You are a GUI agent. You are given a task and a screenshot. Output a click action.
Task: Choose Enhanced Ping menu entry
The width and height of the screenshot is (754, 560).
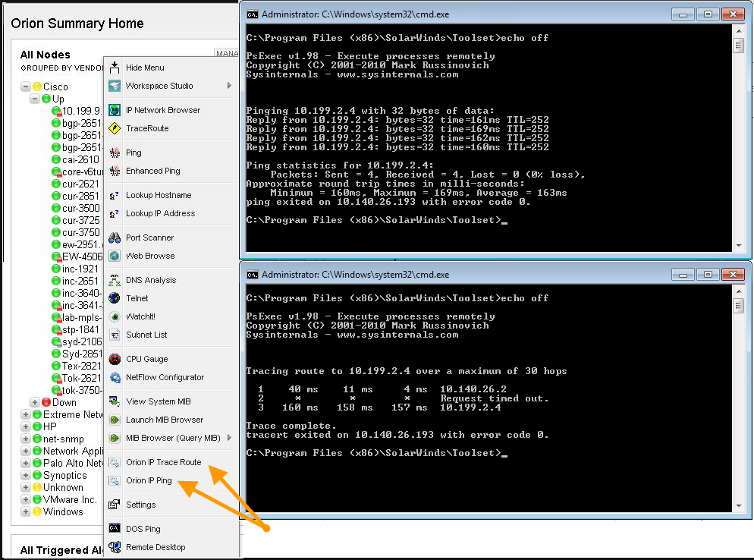[x=153, y=171]
